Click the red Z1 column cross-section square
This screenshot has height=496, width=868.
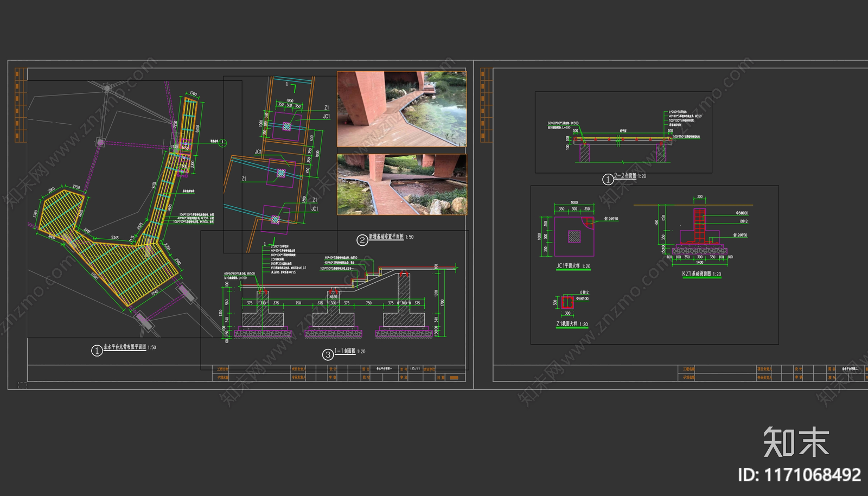pos(567,302)
